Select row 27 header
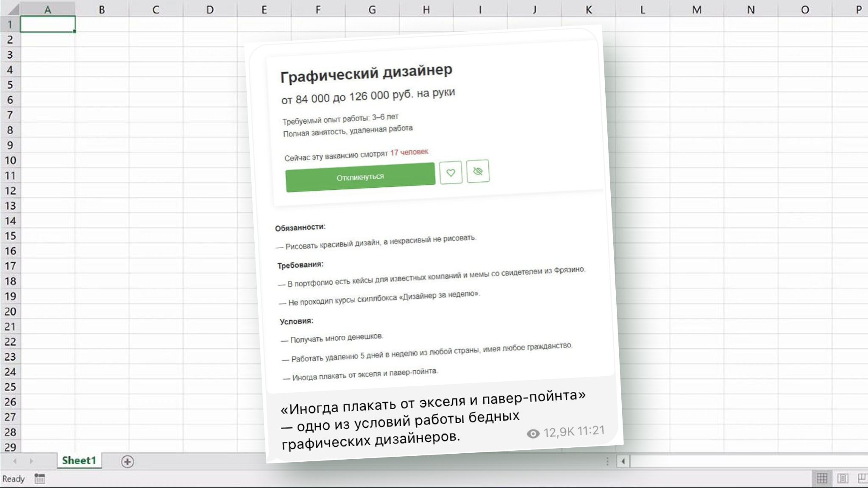The image size is (868, 488). pos(10,417)
